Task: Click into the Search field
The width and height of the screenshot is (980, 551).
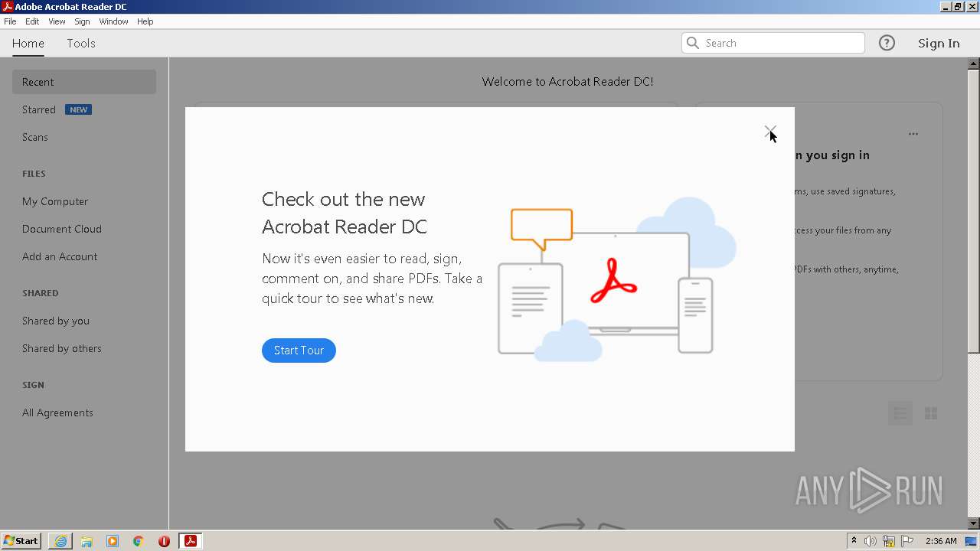Action: (x=773, y=43)
